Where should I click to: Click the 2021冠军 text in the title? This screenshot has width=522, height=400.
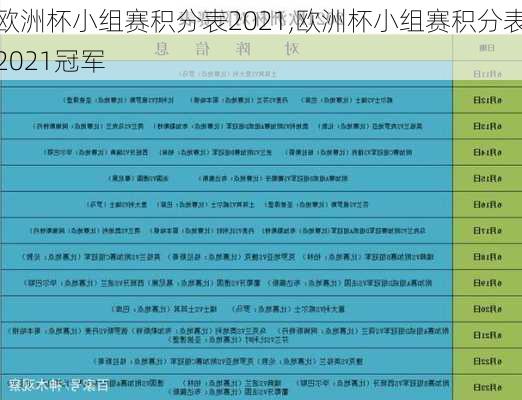52,61
